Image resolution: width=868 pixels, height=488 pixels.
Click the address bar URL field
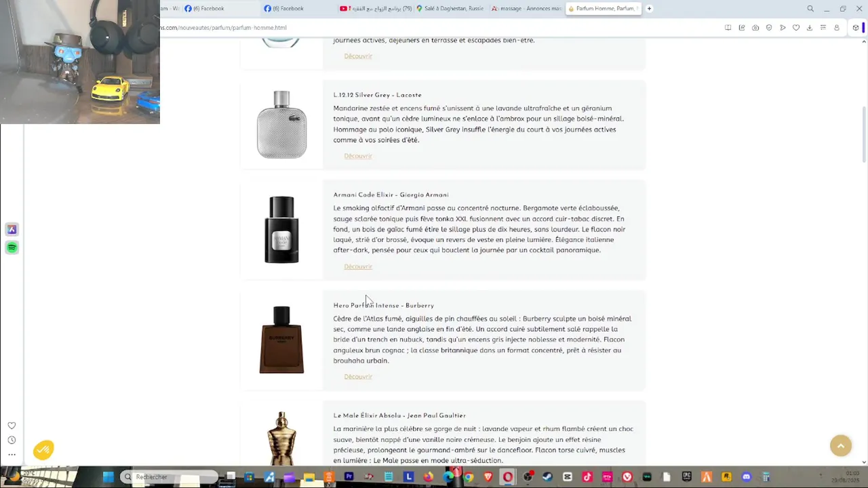click(x=434, y=28)
